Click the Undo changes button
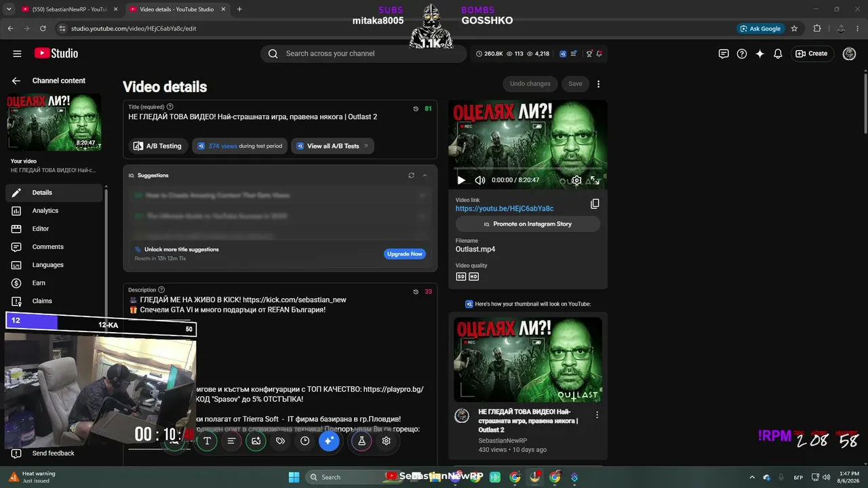The width and height of the screenshot is (868, 488). (x=530, y=84)
